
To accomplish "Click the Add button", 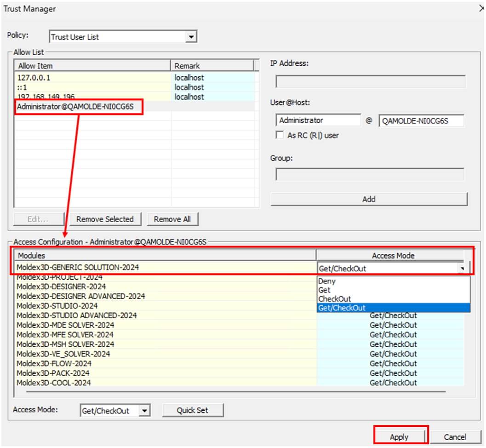I will pos(369,199).
